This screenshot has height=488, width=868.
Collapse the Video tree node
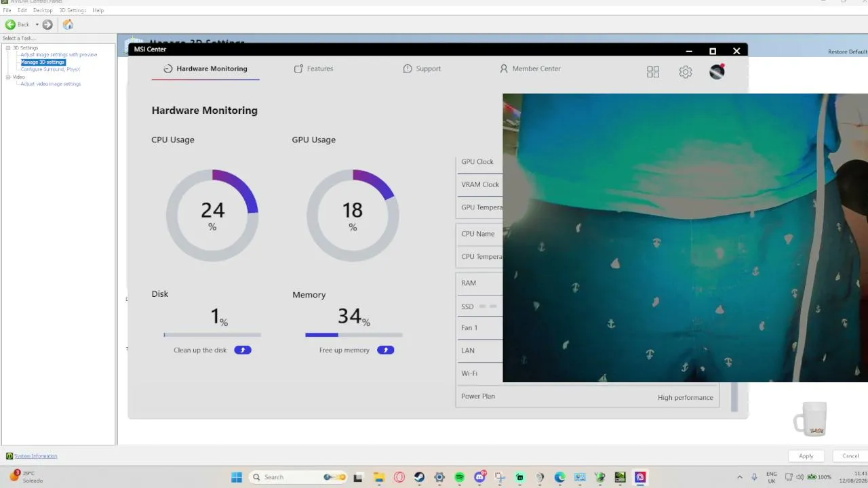(8, 77)
